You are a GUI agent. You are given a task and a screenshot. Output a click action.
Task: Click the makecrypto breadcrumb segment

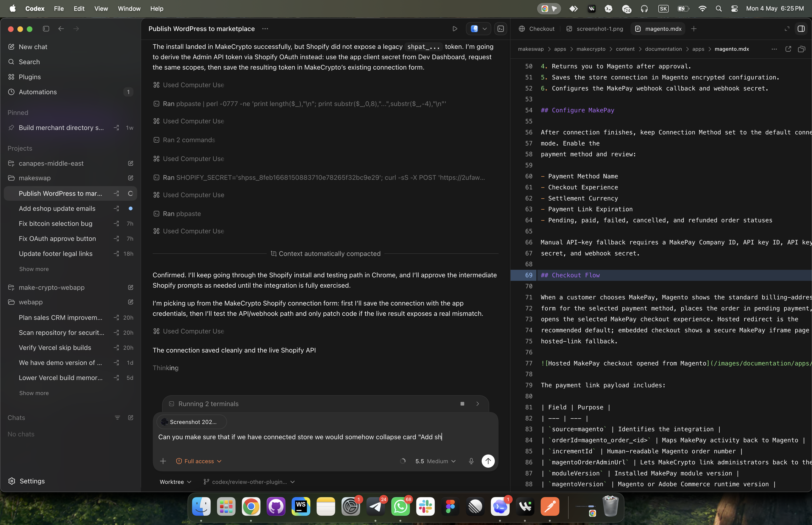[591, 49]
